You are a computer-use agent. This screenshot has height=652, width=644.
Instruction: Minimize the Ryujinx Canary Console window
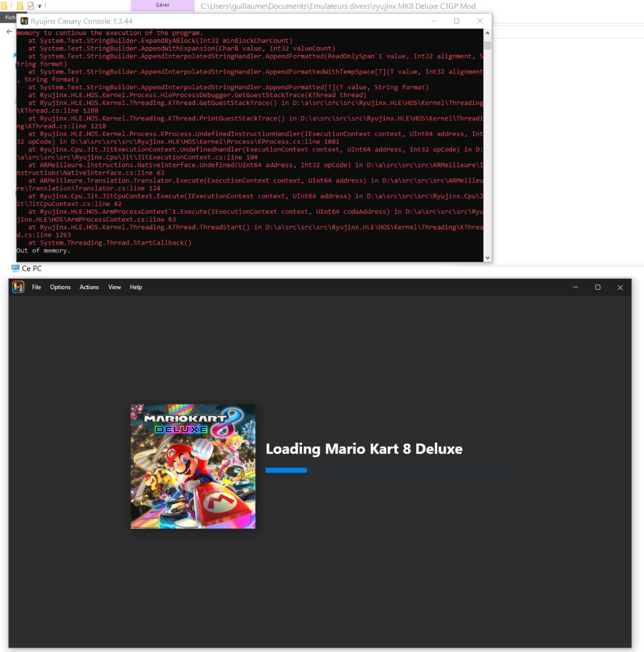[x=434, y=21]
